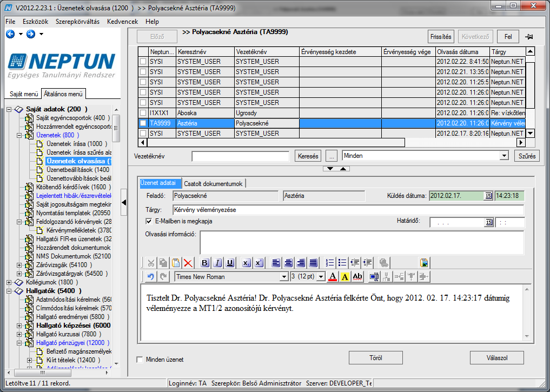Image resolution: width=550 pixels, height=392 pixels.
Task: Toggle underline formatting
Action: (230, 263)
